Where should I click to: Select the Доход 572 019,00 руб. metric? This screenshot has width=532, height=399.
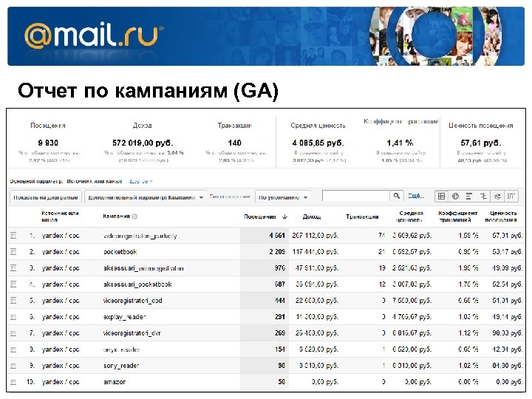click(143, 142)
